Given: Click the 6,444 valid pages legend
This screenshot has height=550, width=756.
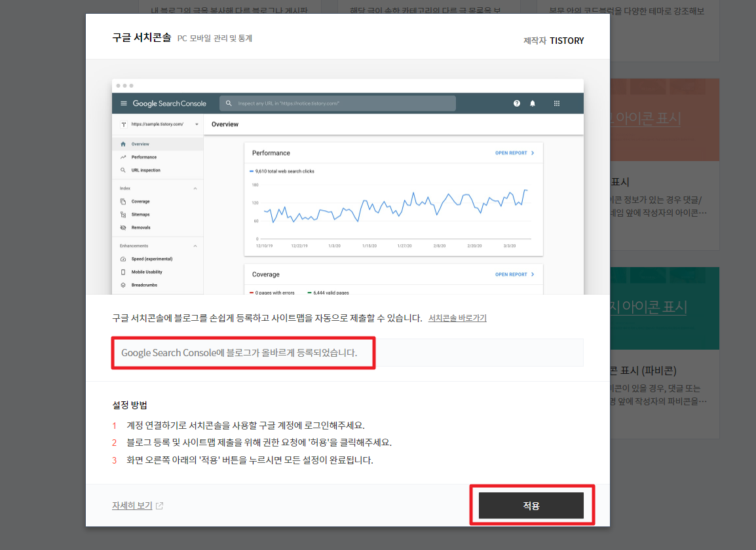Looking at the screenshot, I should (x=328, y=293).
